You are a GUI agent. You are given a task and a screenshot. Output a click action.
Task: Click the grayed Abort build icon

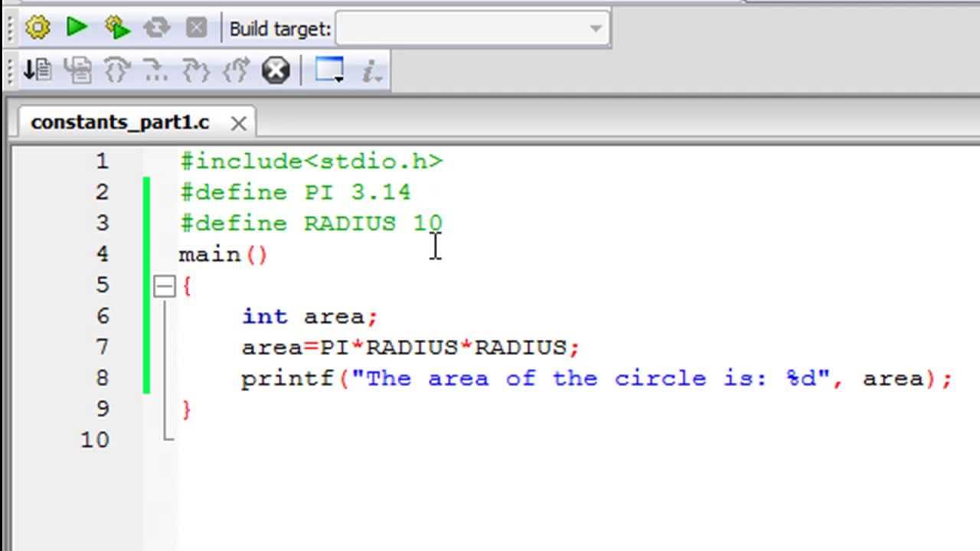pyautogui.click(x=196, y=28)
